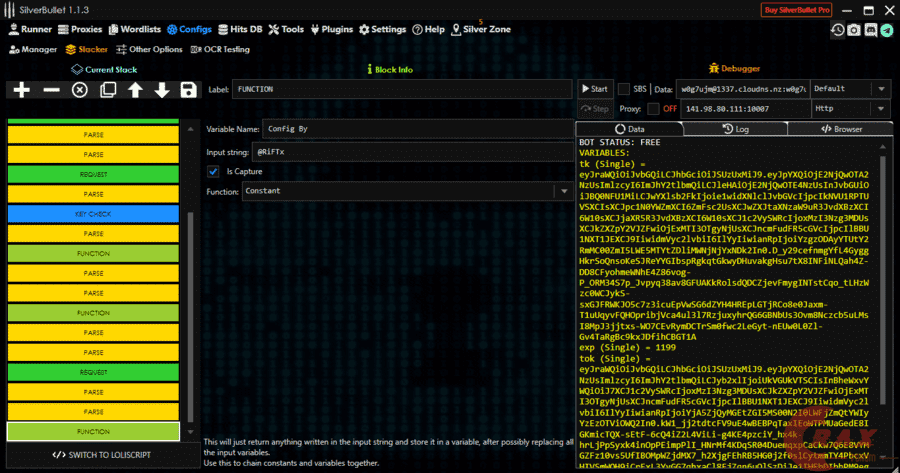Viewport: 900px width, 473px height.
Task: Focus the debugger Data input field
Action: [x=743, y=89]
